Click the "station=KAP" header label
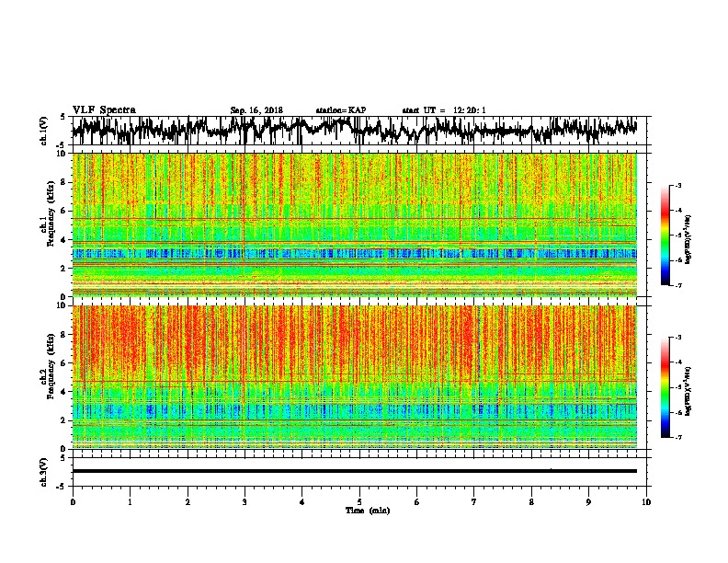This screenshot has height=563, width=728. pos(340,110)
